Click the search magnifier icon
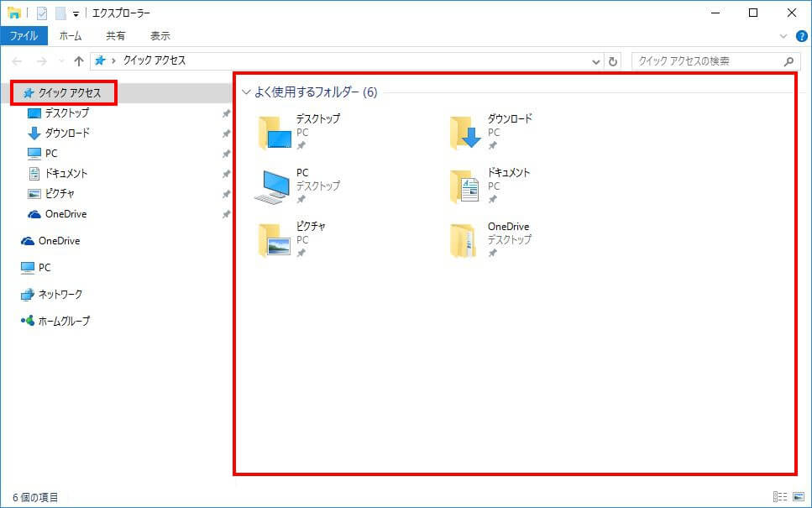The width and height of the screenshot is (812, 508). pyautogui.click(x=788, y=60)
